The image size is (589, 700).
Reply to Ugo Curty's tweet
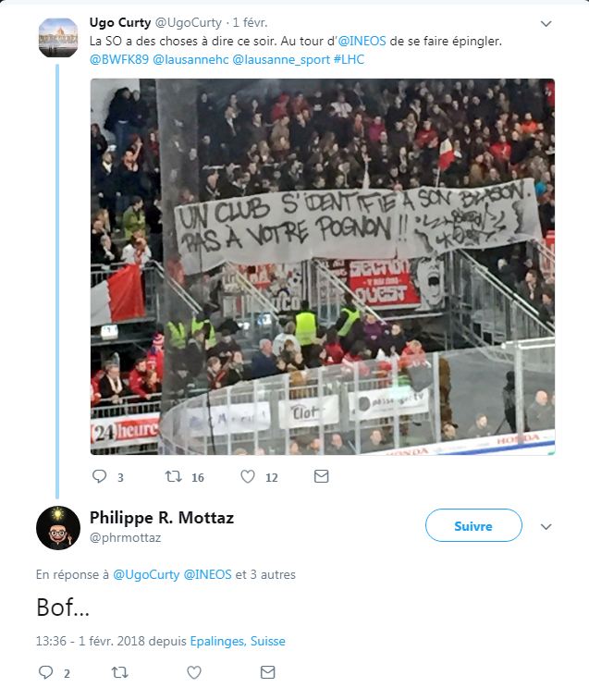click(99, 476)
